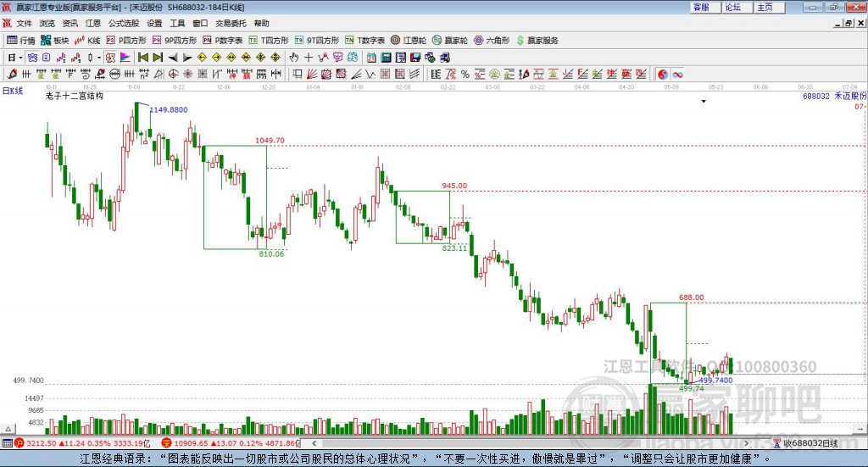Step chart forward with black right arrow
Screen dimensions: 868x467
click(x=187, y=58)
